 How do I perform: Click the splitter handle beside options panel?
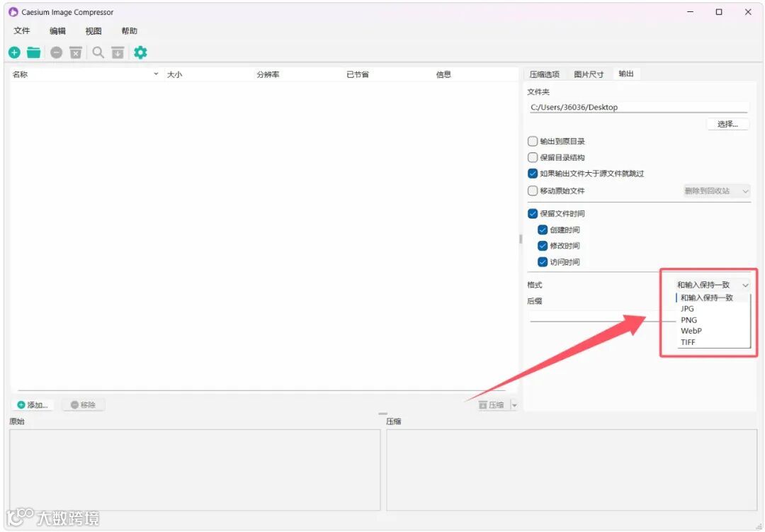[x=521, y=239]
